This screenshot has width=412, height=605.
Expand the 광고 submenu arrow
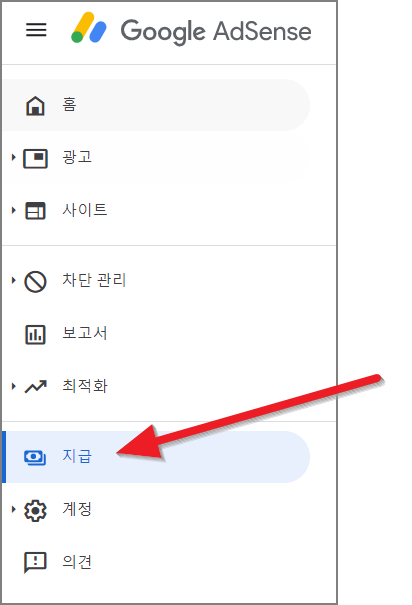(14, 157)
